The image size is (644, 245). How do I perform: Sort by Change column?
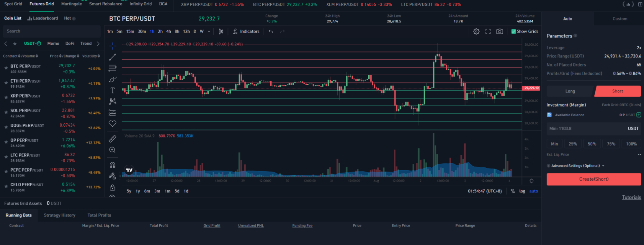pos(71,56)
